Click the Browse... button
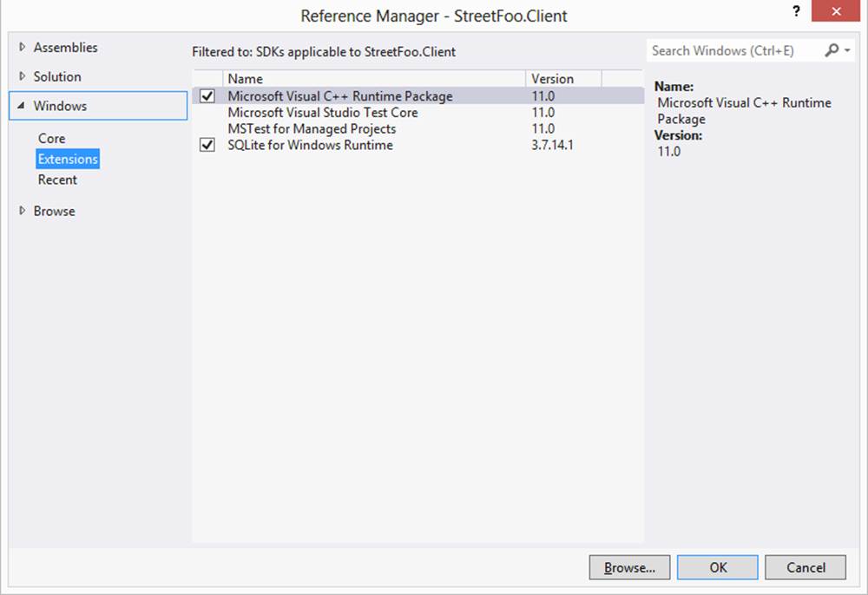 click(629, 567)
